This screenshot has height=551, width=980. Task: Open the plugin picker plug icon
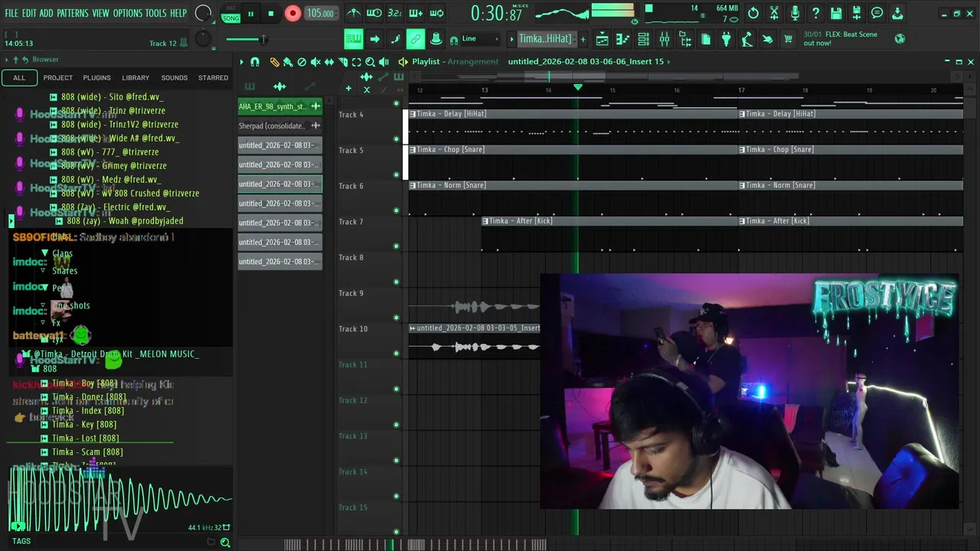click(726, 39)
